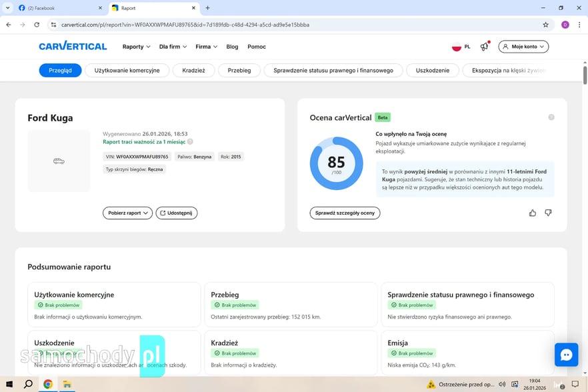
Task: Jump to Sprawdzenie statusu prawnego i finansowego tab
Action: [333, 70]
